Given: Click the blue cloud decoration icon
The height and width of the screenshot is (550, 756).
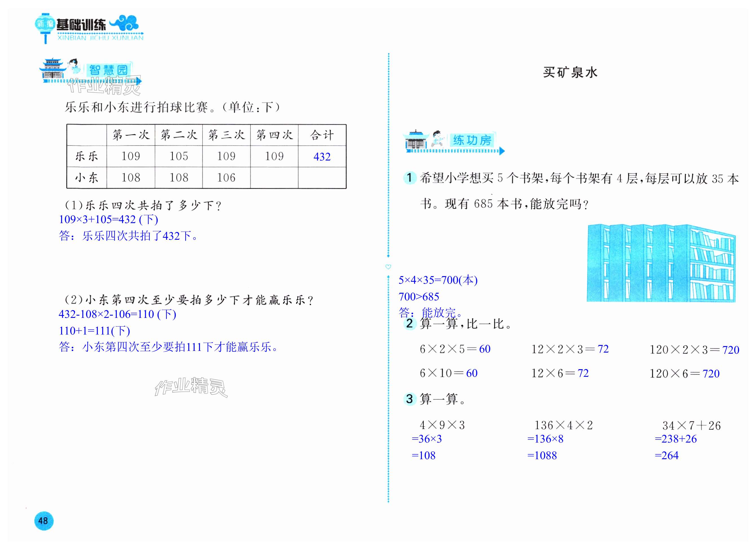Looking at the screenshot, I should (x=124, y=23).
